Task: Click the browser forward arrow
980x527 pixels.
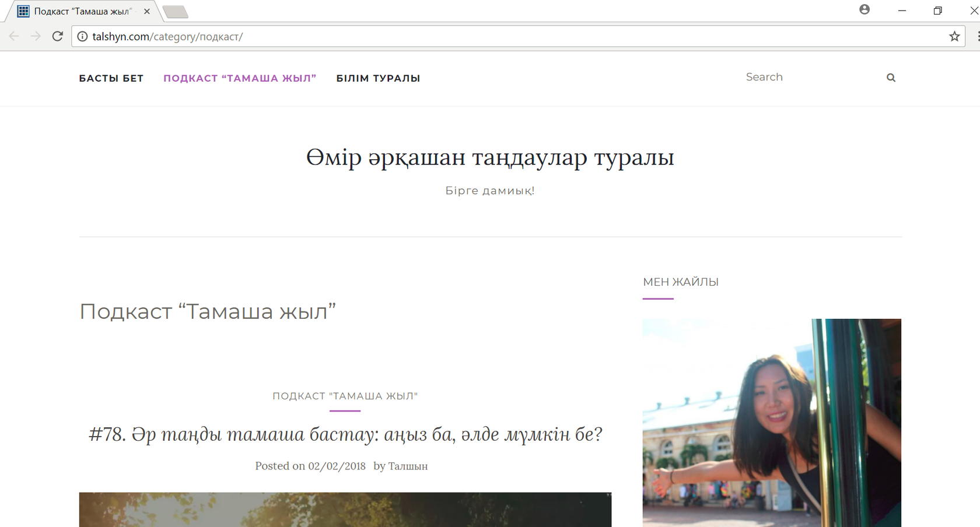Action: point(36,36)
